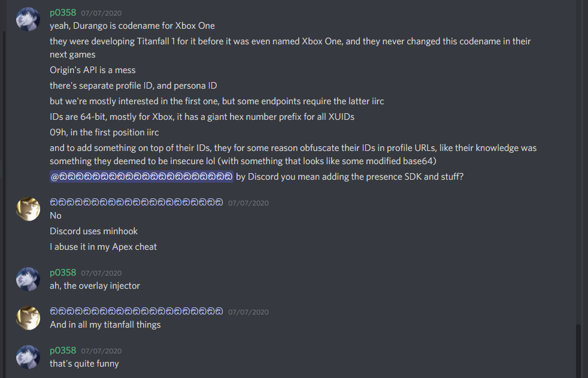Click symbol username above the titanfall things message
Viewport: 588px width, 378px height.
tap(137, 311)
